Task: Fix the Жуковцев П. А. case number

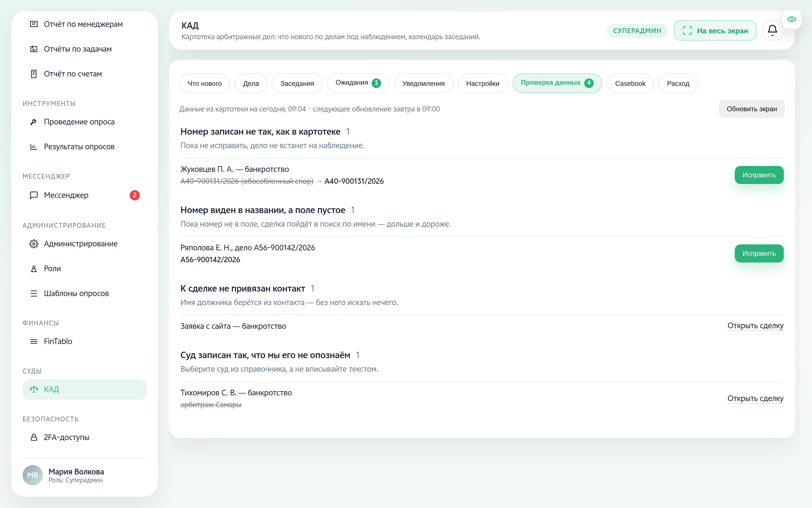Action: (x=759, y=175)
